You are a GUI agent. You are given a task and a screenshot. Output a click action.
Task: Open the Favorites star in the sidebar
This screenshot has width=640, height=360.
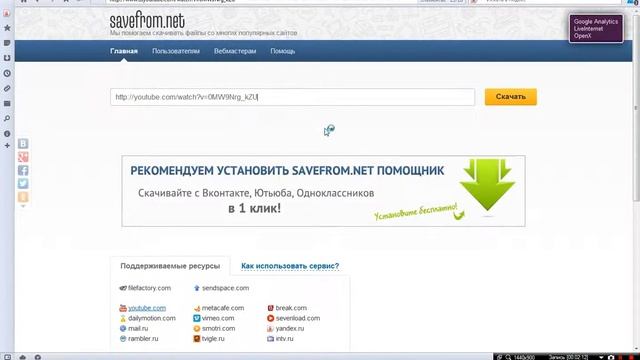7,28
